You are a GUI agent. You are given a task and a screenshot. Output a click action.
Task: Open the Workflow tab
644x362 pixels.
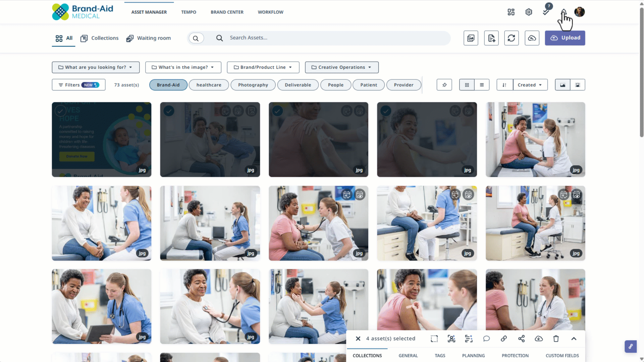pyautogui.click(x=271, y=12)
